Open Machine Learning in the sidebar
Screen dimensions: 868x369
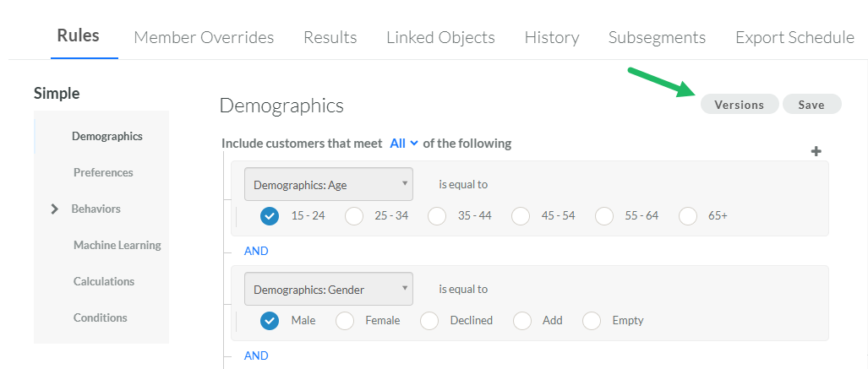point(117,245)
